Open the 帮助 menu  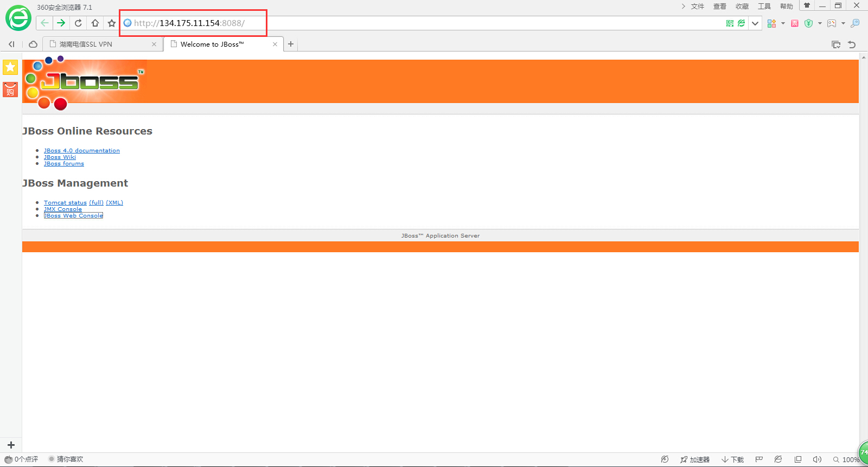tap(787, 7)
